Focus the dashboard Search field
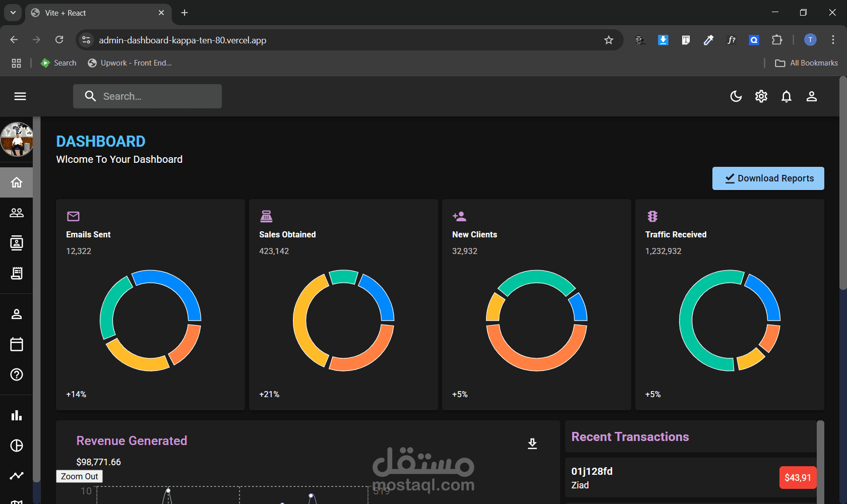The height and width of the screenshot is (504, 847). pos(147,96)
